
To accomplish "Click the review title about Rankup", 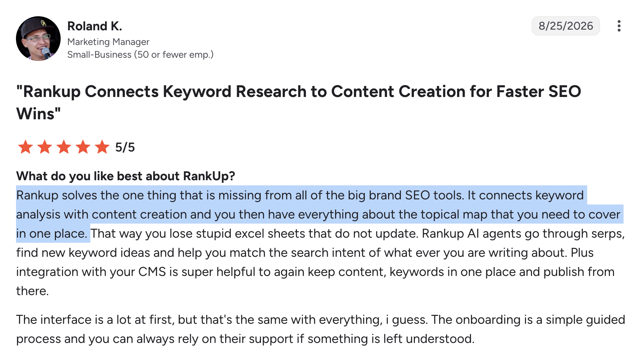I will [299, 102].
